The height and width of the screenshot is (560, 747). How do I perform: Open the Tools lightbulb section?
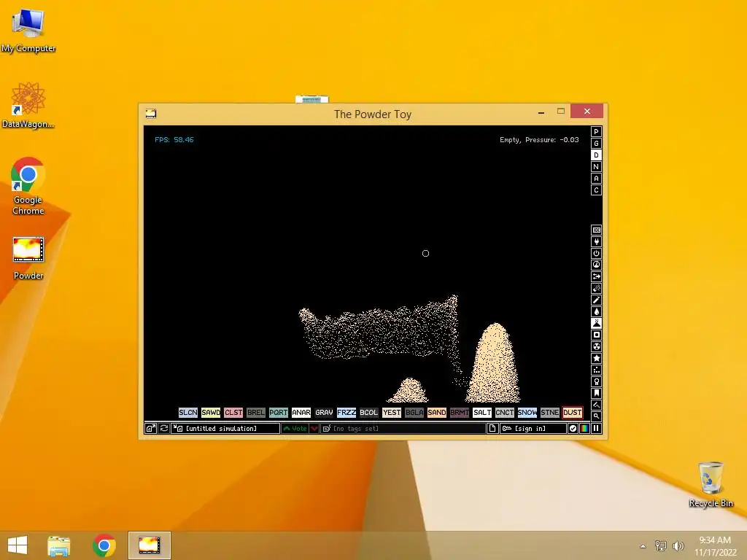click(x=596, y=381)
